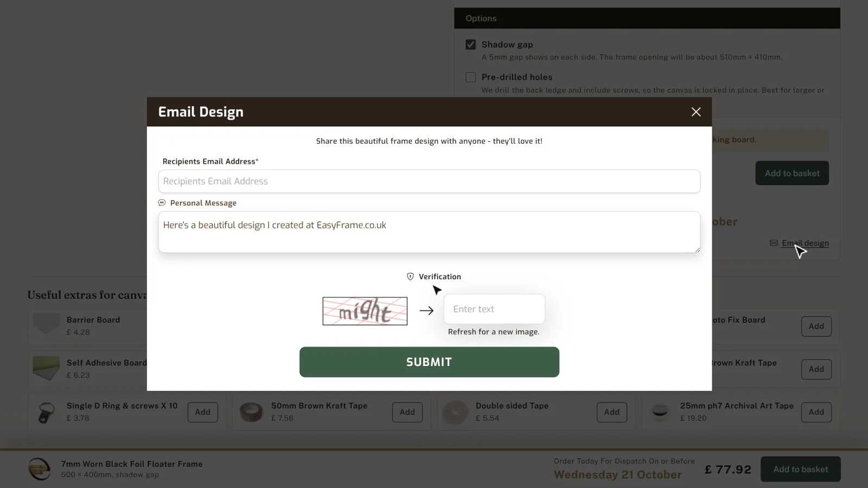Open the Self Adhesive Board thumbnail
This screenshot has height=488, width=868.
coord(46,368)
